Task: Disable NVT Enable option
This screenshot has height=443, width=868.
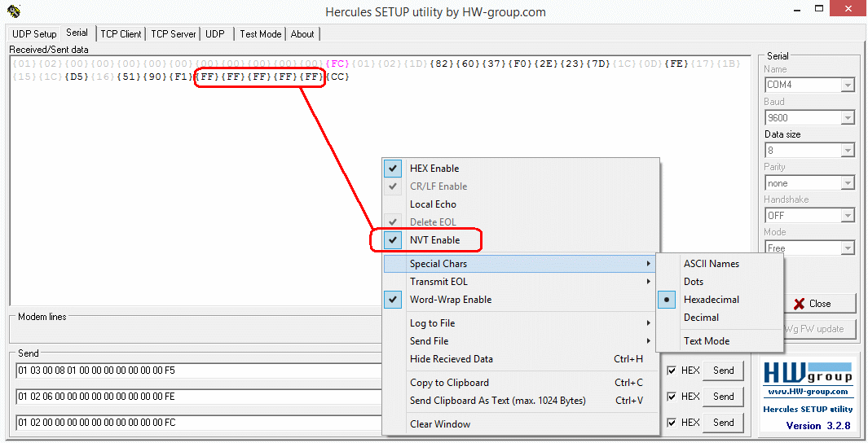Action: tap(434, 240)
